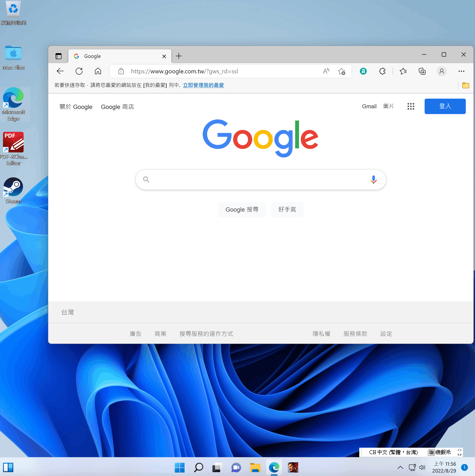
Task: Open the Collections icon in toolbar
Action: click(422, 71)
